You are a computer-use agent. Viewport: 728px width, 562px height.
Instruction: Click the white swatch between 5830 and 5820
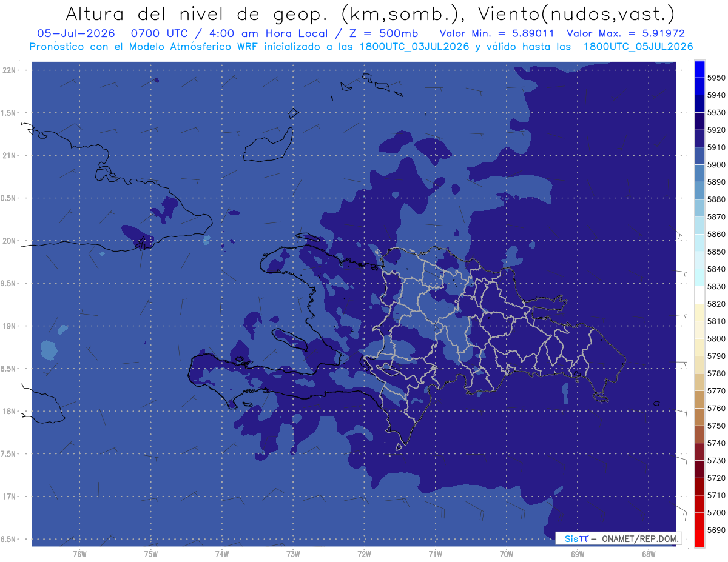pyautogui.click(x=699, y=295)
